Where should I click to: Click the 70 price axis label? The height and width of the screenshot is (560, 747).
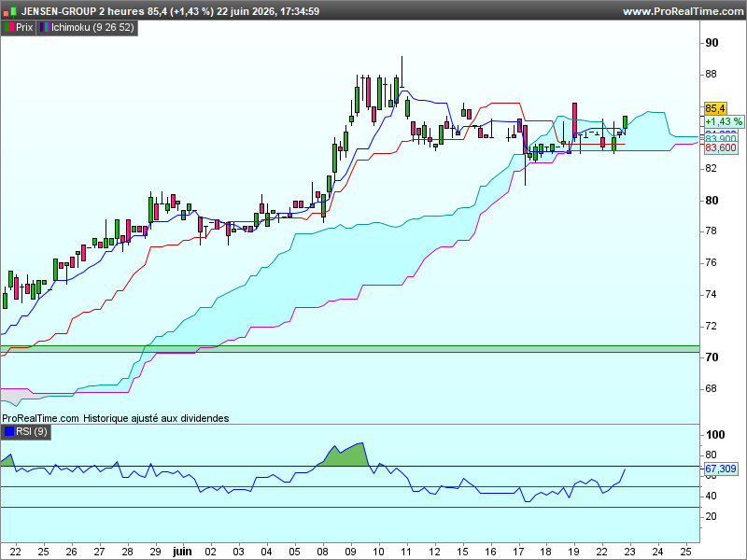tap(712, 357)
